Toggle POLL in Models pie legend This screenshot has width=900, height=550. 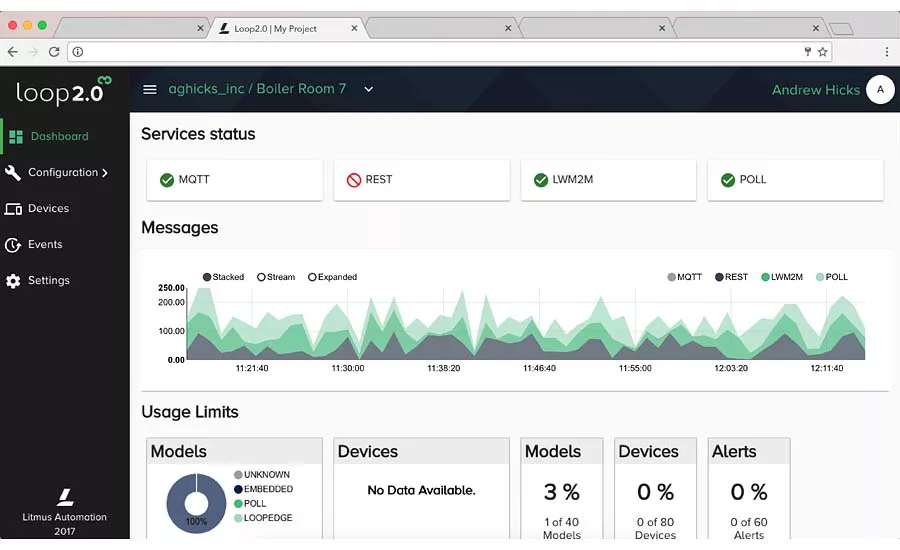250,503
